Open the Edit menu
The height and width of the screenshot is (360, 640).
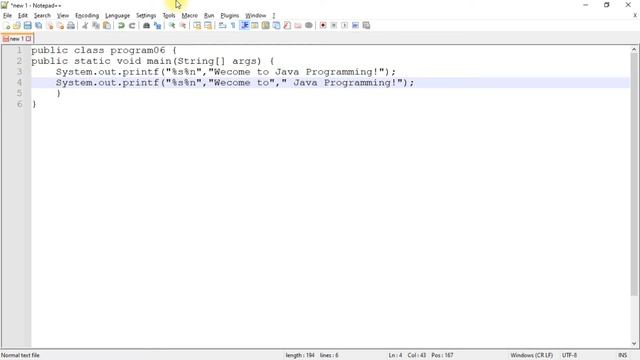click(23, 16)
